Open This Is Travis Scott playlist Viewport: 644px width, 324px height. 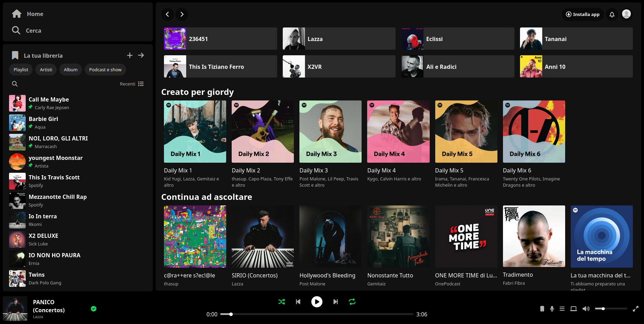78,181
